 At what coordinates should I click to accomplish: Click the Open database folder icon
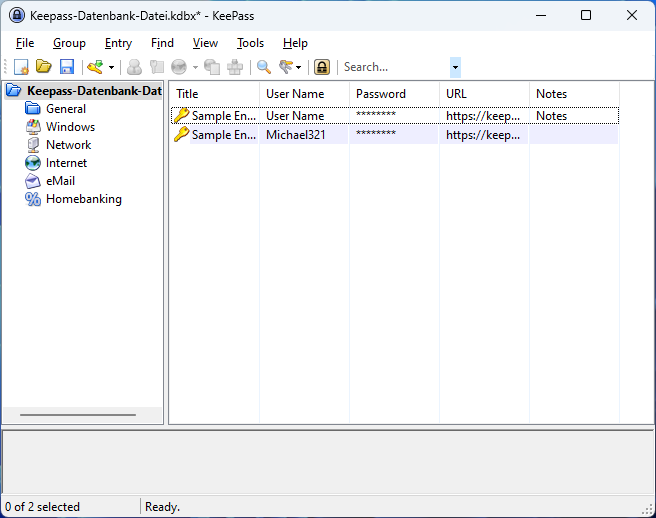pos(44,67)
